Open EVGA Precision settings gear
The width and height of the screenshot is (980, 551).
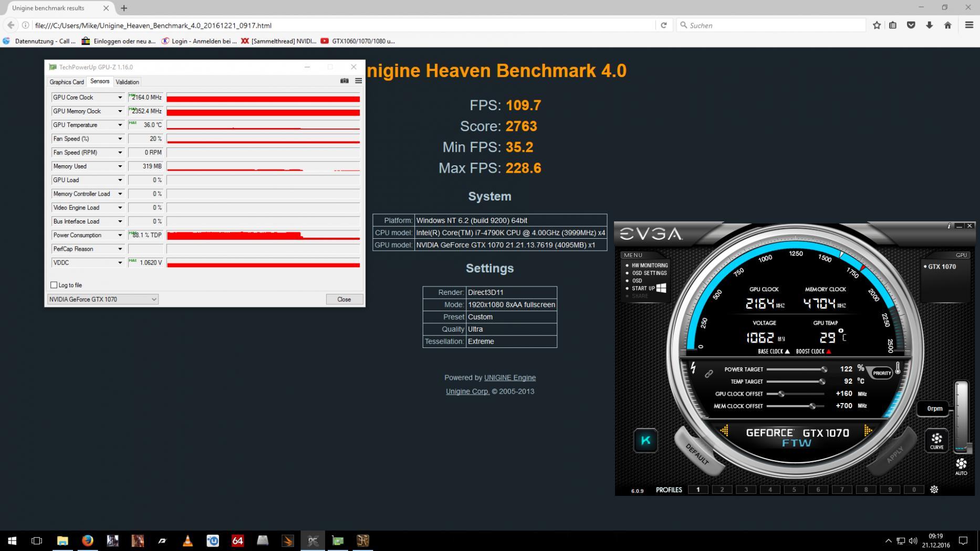tap(934, 490)
